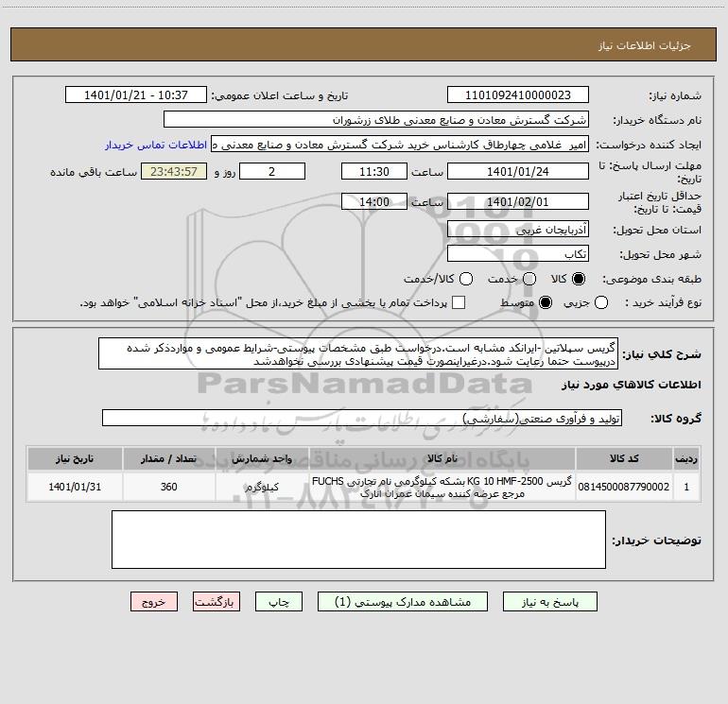Toggle the Islamic treasury bonds payment checkbox
This screenshot has height=704, width=728.
pyautogui.click(x=459, y=302)
